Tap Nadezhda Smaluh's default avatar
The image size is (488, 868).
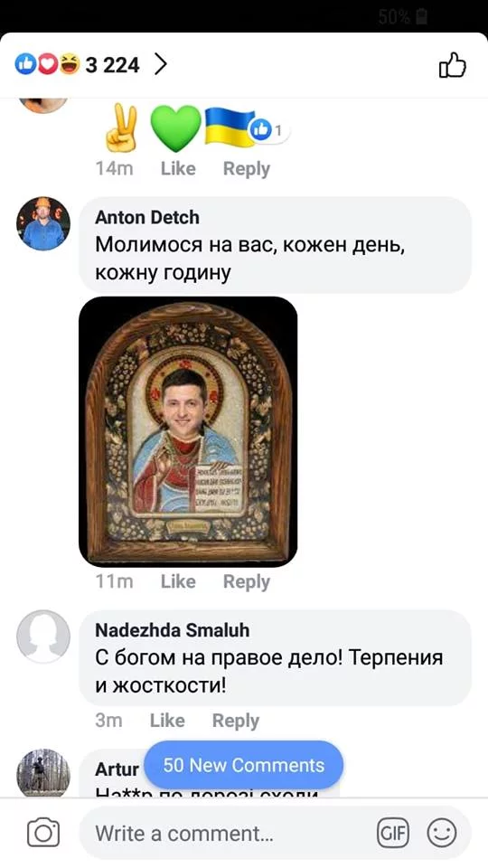click(43, 637)
